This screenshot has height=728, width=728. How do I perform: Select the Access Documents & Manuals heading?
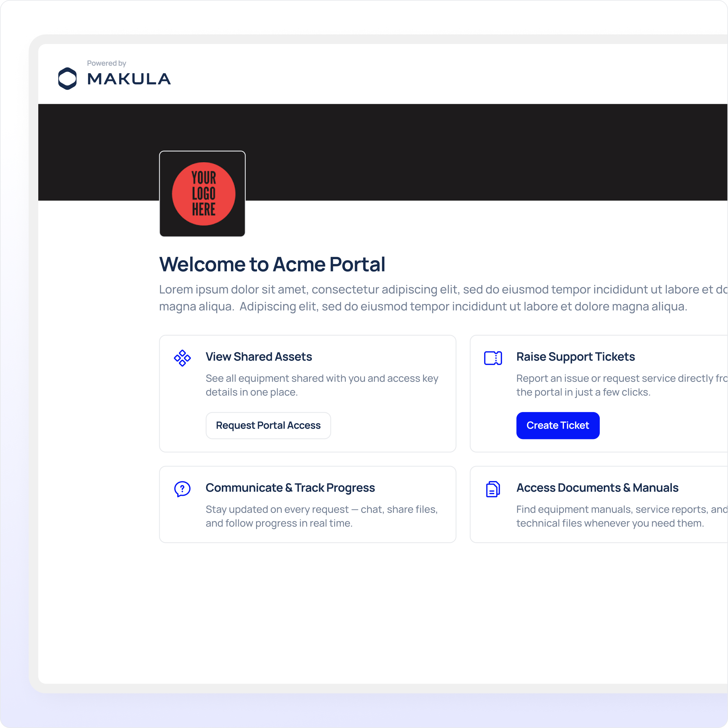coord(597,488)
